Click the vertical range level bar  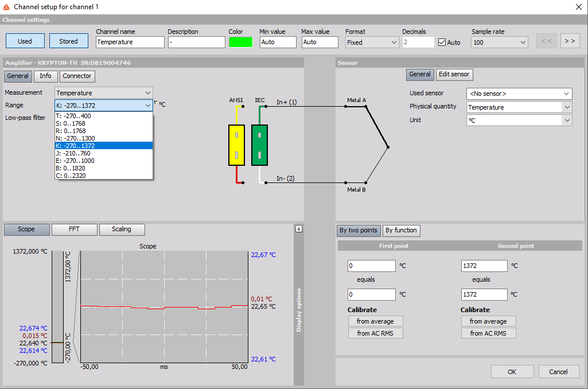click(57, 307)
